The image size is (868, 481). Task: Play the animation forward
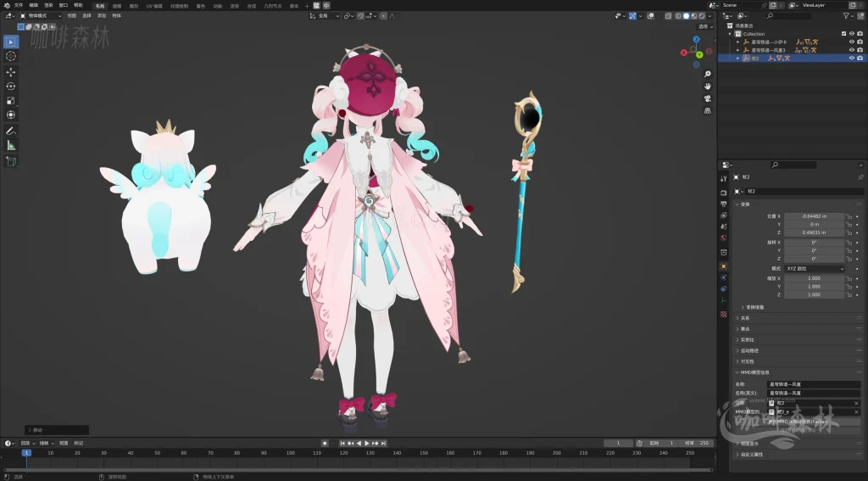[366, 444]
